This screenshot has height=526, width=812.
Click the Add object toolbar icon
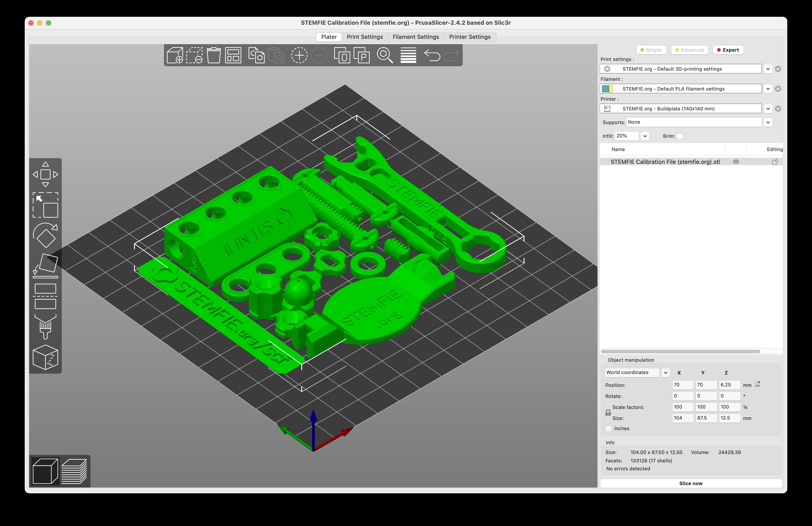point(175,55)
